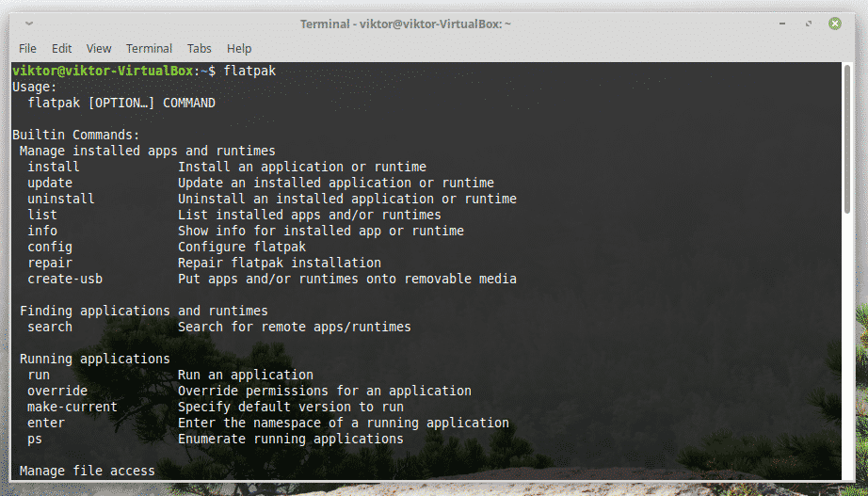Click the 'Usage:' line
Image resolution: width=868 pixels, height=496 pixels.
[35, 87]
